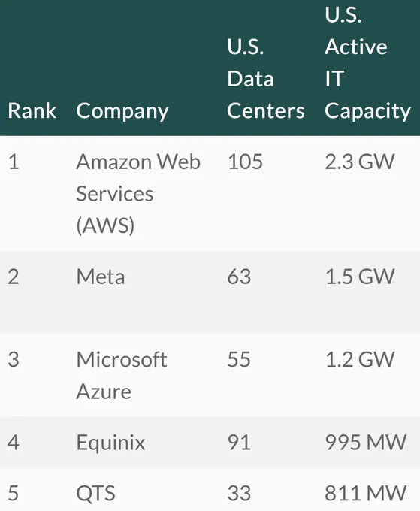420x511 pixels.
Task: Click Equinix's 91 data centers value
Action: [239, 442]
